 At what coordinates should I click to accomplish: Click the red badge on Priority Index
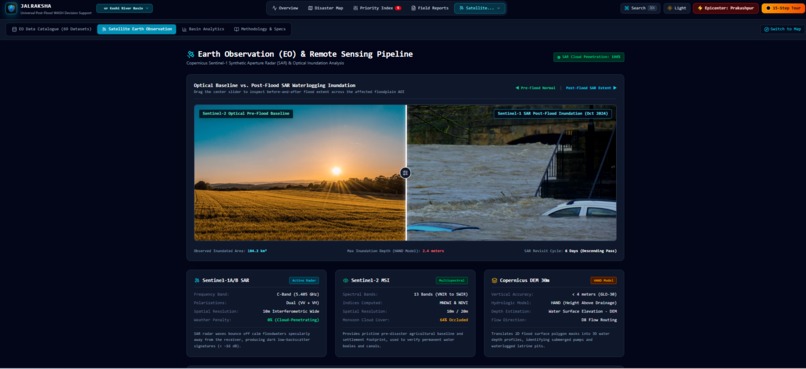398,8
